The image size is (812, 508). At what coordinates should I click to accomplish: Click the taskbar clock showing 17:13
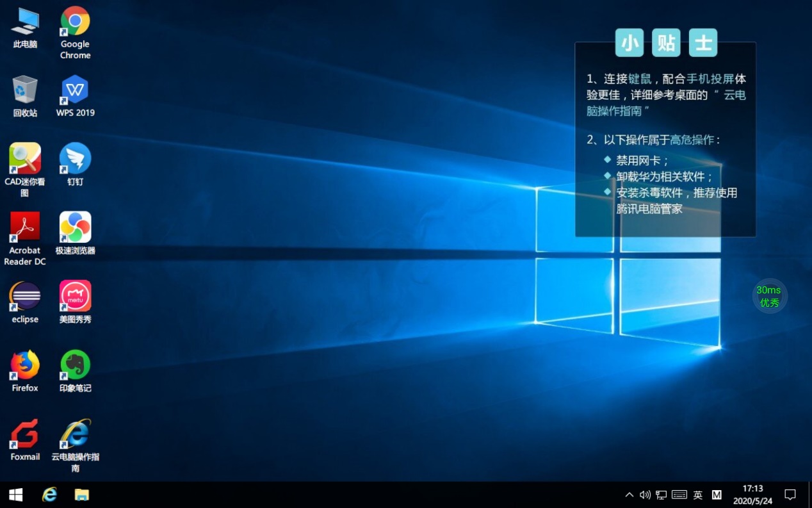point(752,495)
